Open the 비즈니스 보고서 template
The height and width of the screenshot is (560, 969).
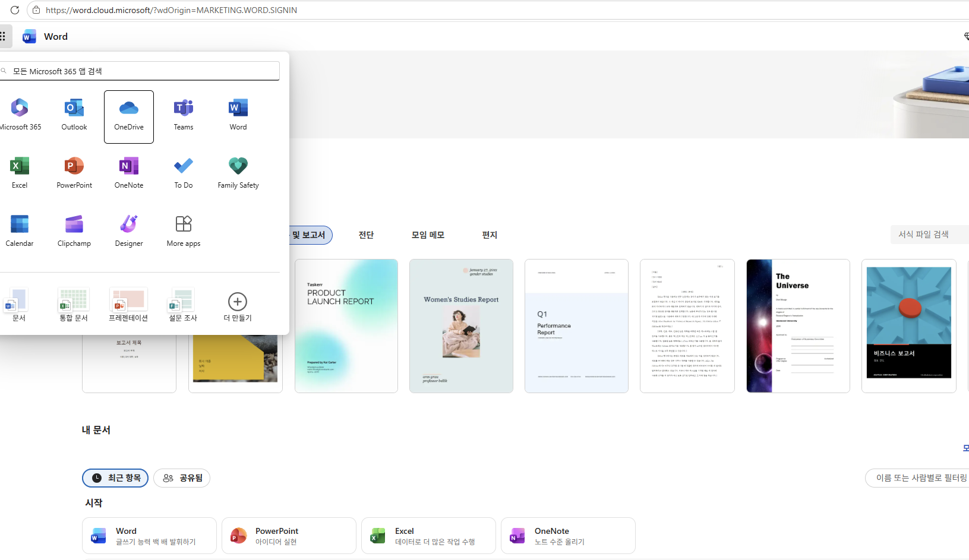click(909, 326)
